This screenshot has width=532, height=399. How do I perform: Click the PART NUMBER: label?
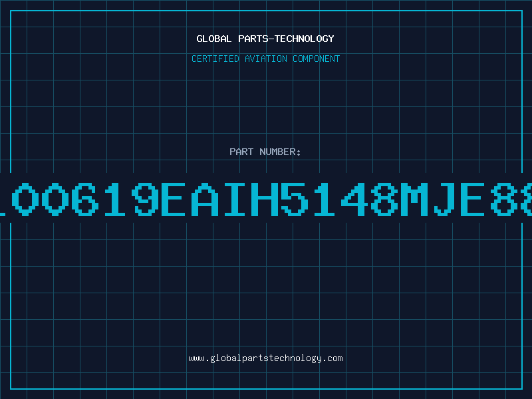(x=265, y=152)
